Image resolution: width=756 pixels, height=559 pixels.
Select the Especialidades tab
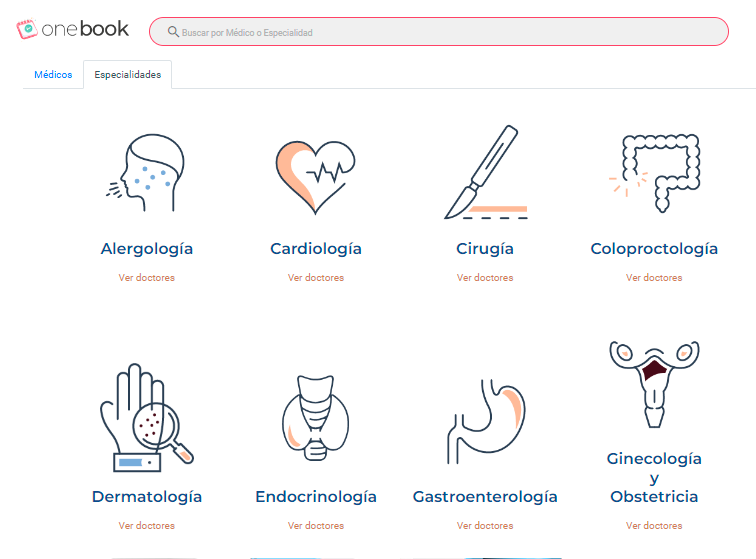(x=128, y=75)
